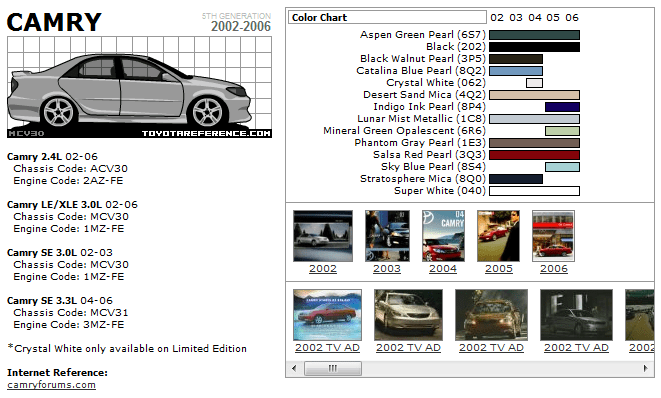Screen dimensions: 661x398
Task: Click the 2006 brochure link
Action: coord(554,269)
